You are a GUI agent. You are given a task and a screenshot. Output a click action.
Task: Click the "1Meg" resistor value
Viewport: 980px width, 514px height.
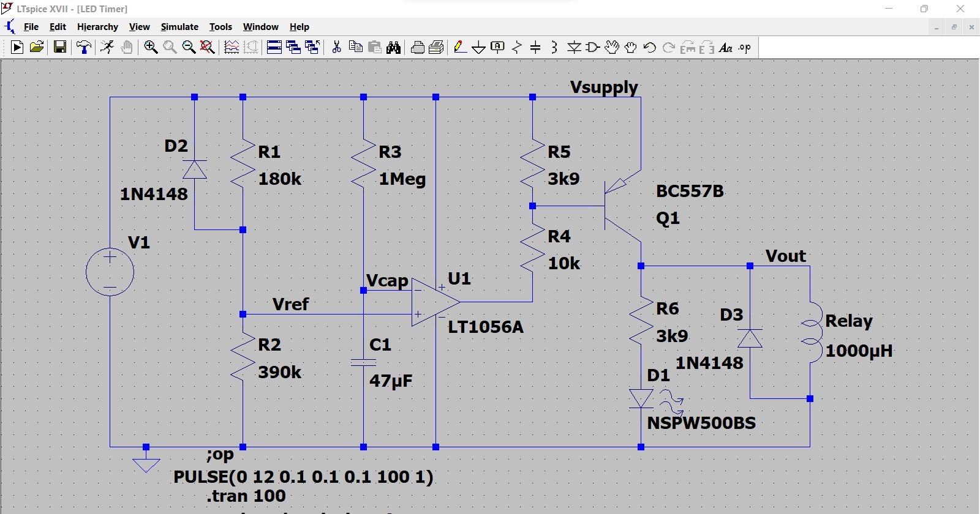click(402, 179)
